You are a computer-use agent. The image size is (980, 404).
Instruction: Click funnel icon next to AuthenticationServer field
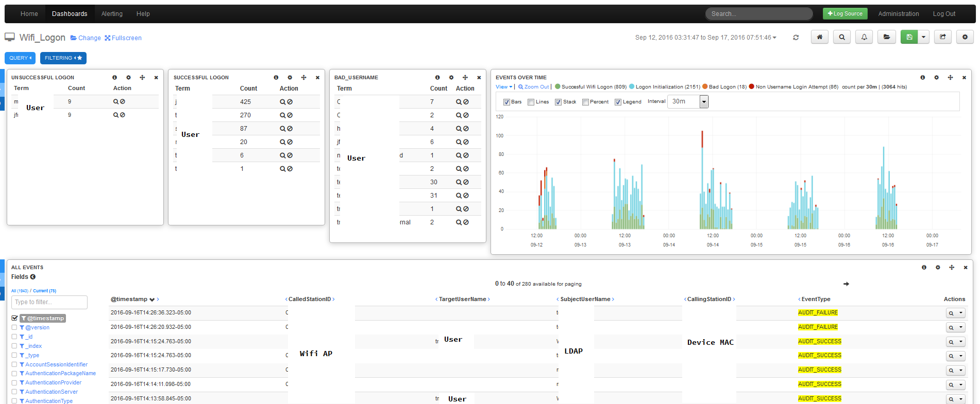22,392
